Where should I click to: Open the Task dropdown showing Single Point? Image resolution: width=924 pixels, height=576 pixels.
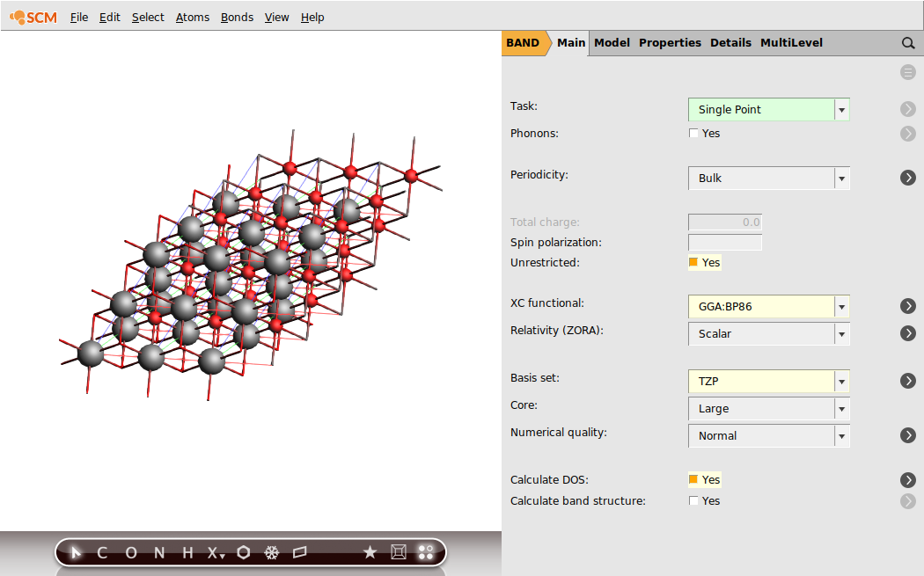point(768,110)
